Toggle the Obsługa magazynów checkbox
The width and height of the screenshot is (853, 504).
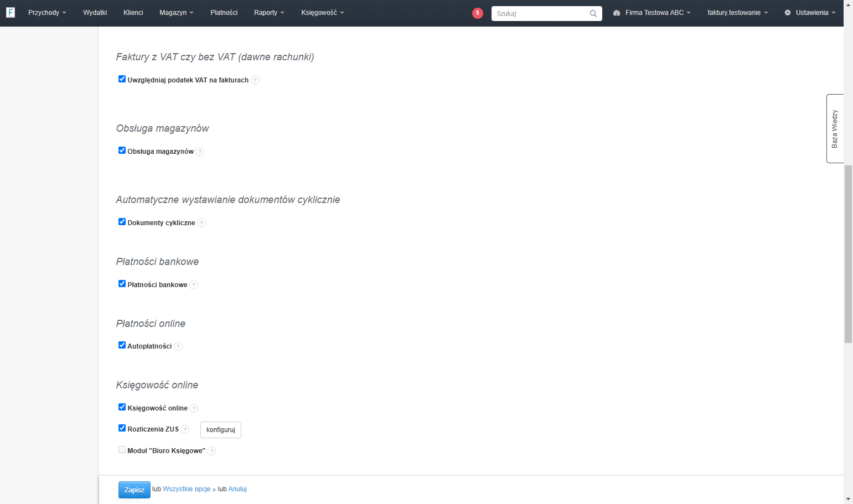122,150
